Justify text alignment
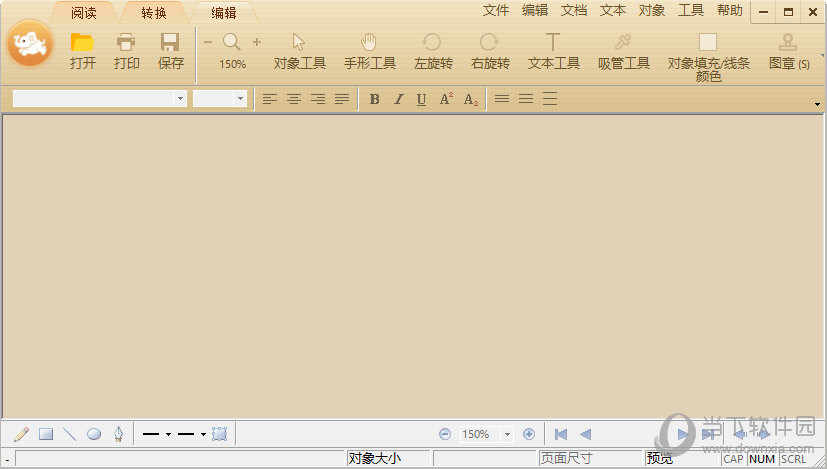This screenshot has height=469, width=827. (x=342, y=99)
